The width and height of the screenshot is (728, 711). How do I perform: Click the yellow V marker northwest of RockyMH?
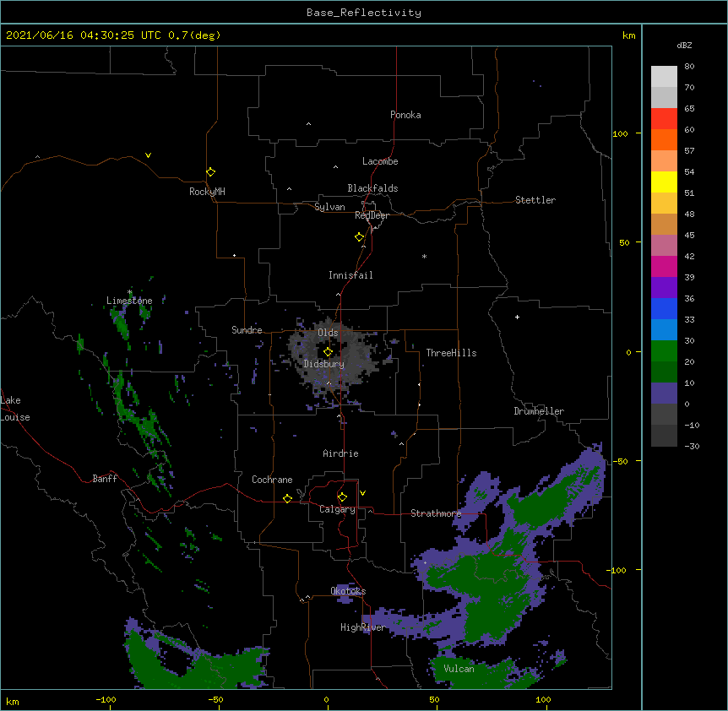[x=148, y=155]
